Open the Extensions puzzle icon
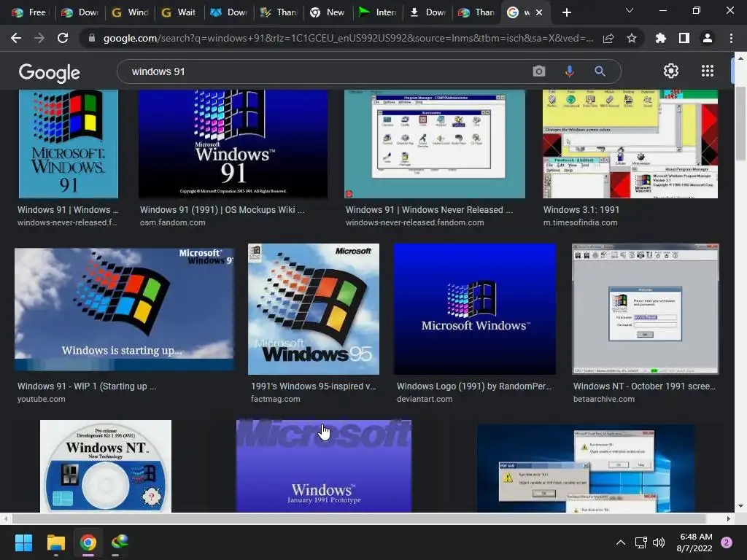This screenshot has width=747, height=560. coord(660,38)
